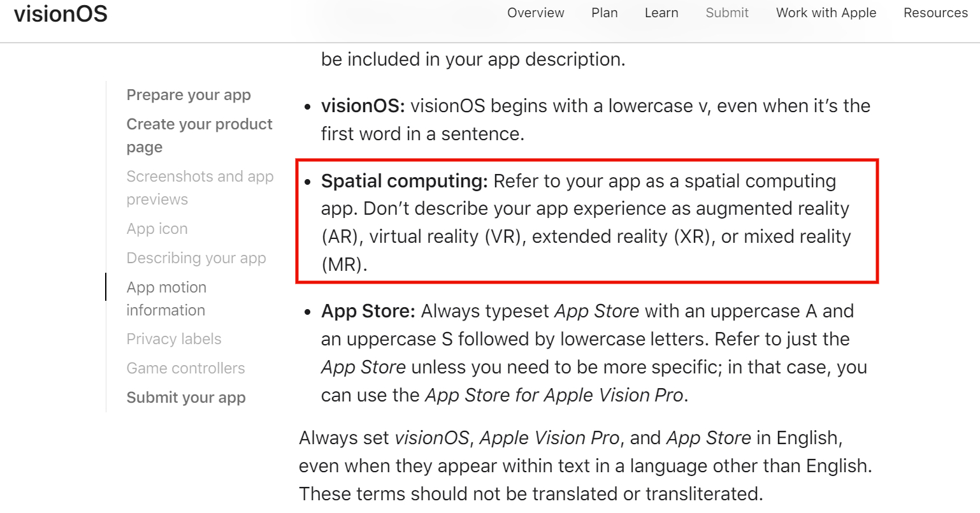Viewport: 980px width, 513px height.
Task: Select Prepare your app in sidebar
Action: pos(189,94)
